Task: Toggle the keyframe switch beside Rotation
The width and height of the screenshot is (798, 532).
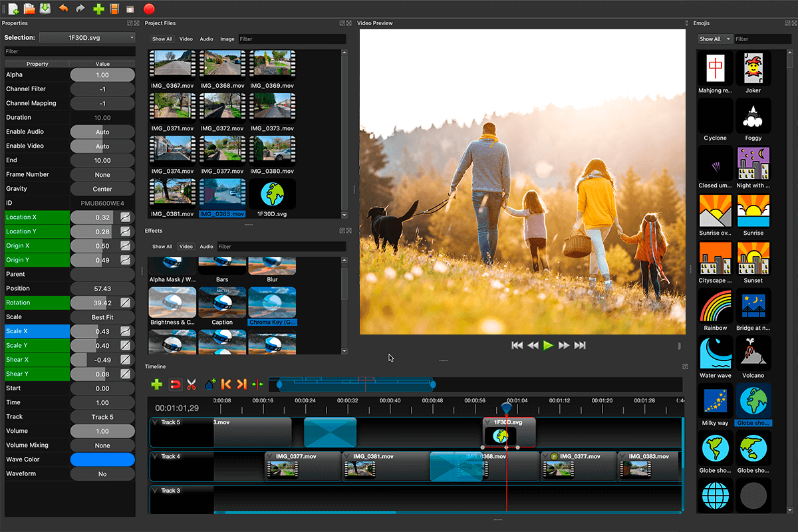Action: (125, 303)
